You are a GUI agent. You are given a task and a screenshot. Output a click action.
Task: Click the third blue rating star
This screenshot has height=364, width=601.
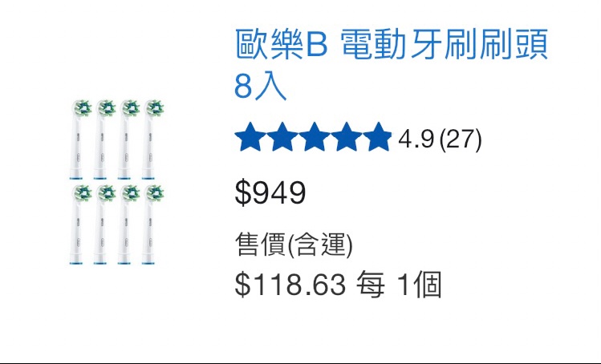(315, 137)
